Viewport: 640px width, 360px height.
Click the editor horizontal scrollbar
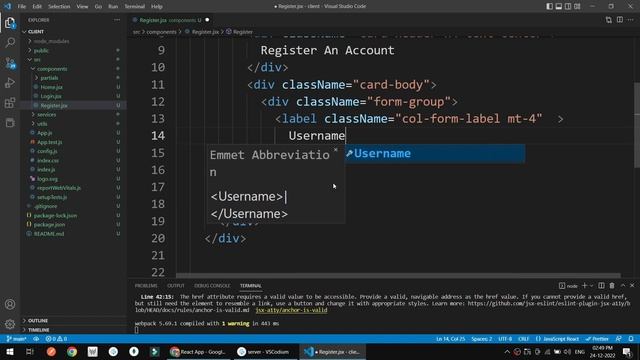pos(398,276)
